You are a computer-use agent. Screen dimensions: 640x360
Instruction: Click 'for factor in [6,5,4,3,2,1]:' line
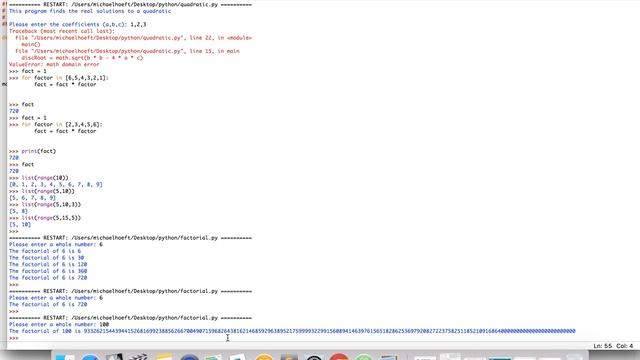pyautogui.click(x=59, y=78)
